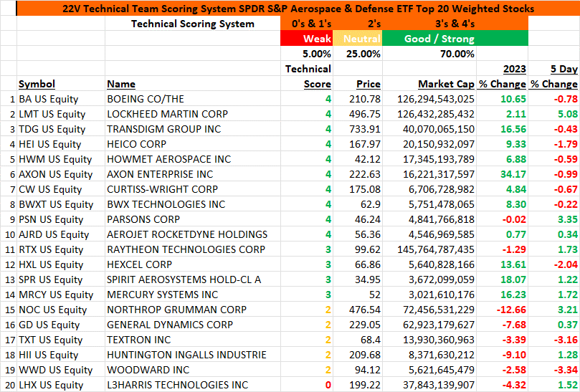Click the '3's & 4's' orange header cell

[455, 24]
